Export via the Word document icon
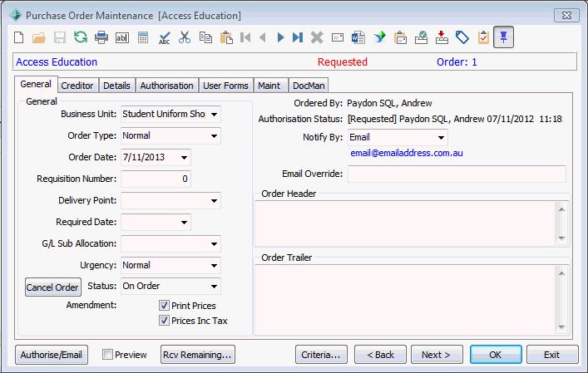The image size is (588, 373). [358, 37]
